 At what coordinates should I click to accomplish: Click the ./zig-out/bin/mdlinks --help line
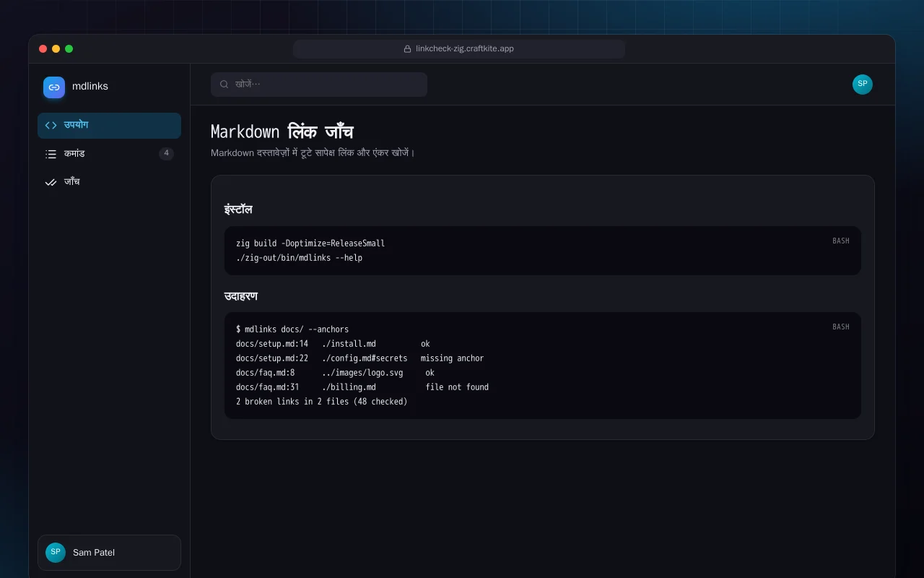[x=299, y=258]
